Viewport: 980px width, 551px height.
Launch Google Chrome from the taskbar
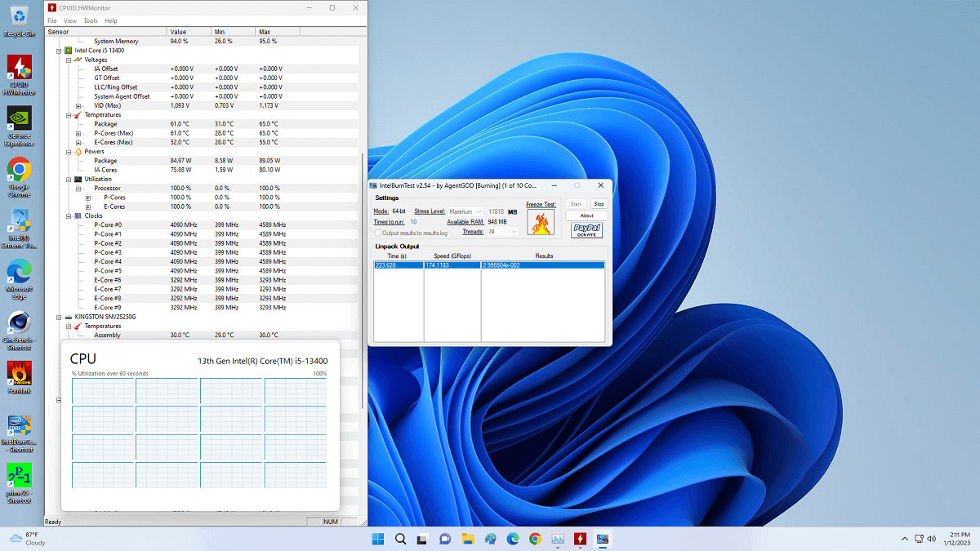[x=535, y=539]
